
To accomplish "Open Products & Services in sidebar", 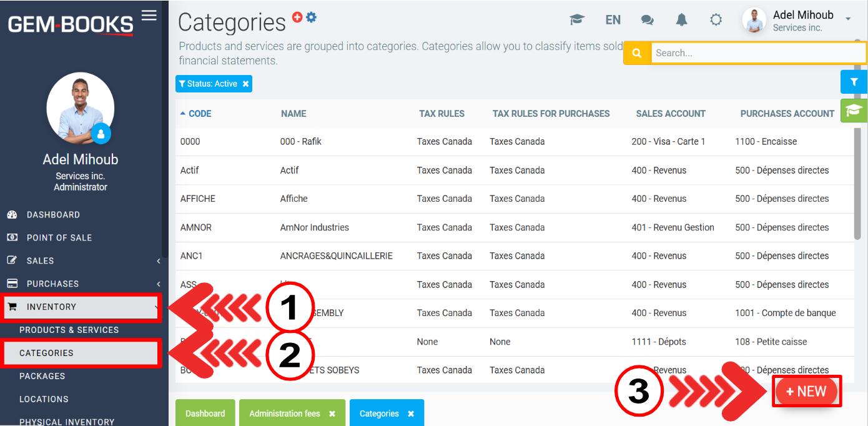I will tap(69, 330).
